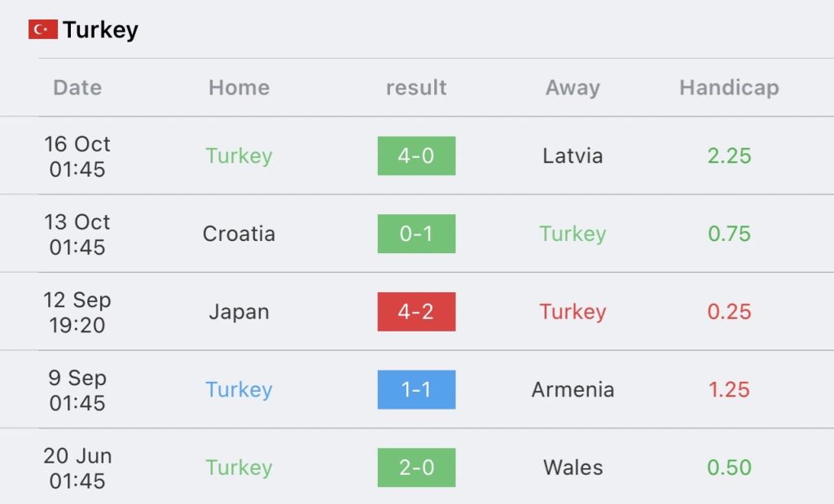Click the 16 Oct 01:45 date cell
834x504 pixels.
[x=77, y=156]
